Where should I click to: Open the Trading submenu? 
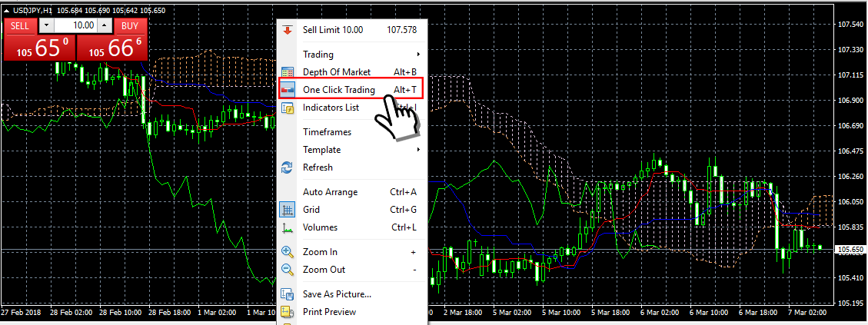pos(353,55)
